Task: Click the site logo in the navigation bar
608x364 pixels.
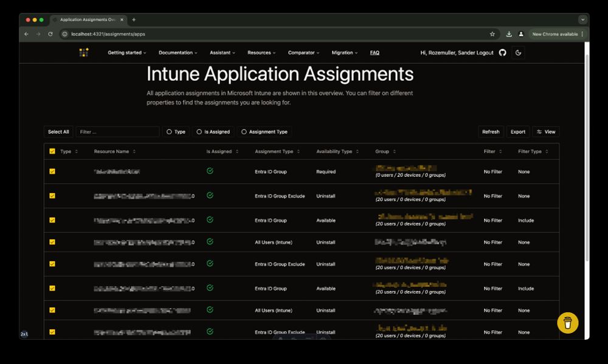Action: [x=84, y=52]
